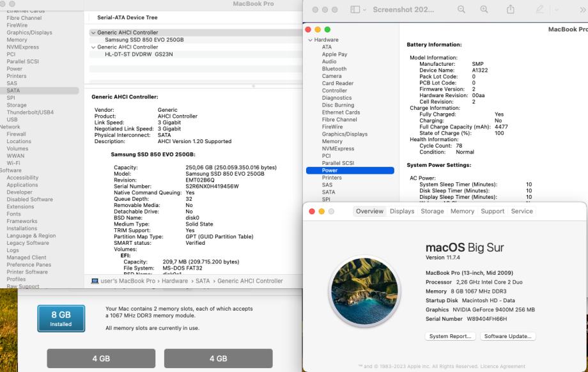Select Accessibility under Software
The image size is (588, 372).
click(x=22, y=178)
